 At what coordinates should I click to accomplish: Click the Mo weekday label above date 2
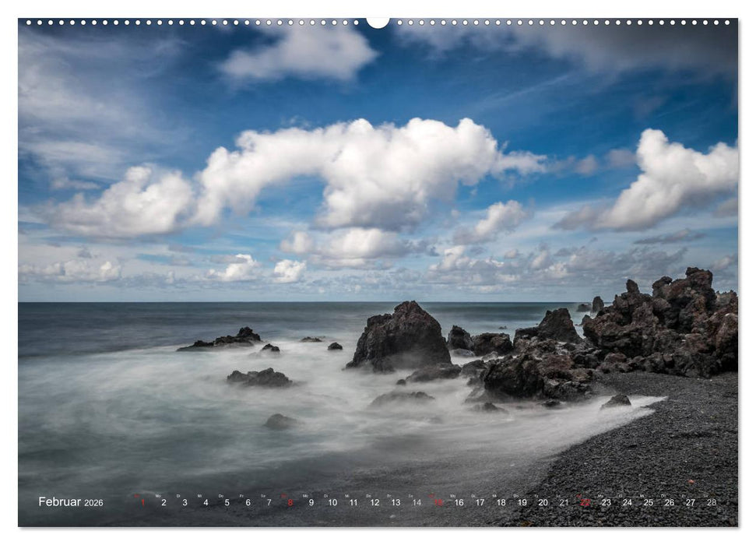160,494
